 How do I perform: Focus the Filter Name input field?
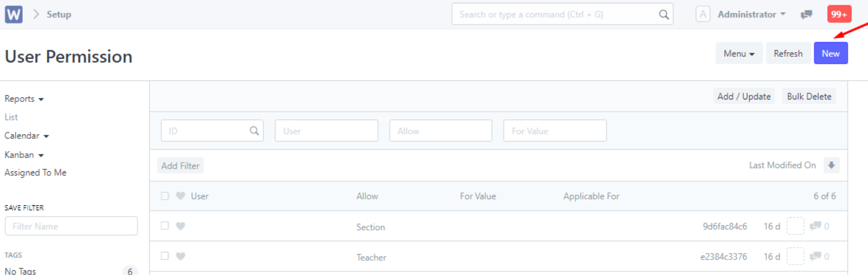pyautogui.click(x=71, y=226)
